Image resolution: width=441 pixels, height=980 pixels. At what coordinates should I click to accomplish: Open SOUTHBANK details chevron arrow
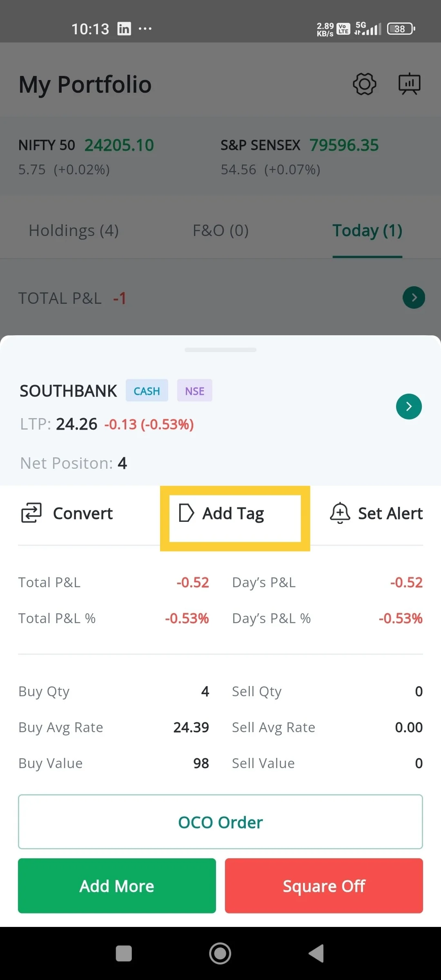pos(409,406)
